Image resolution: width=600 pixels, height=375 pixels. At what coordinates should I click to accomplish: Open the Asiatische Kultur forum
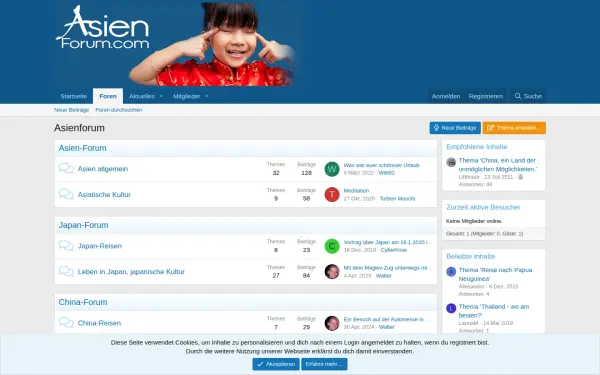[104, 194]
